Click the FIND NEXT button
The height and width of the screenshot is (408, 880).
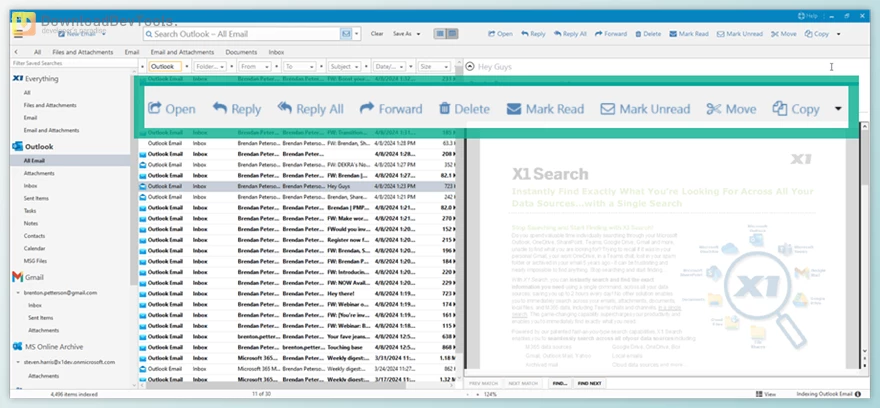point(589,383)
